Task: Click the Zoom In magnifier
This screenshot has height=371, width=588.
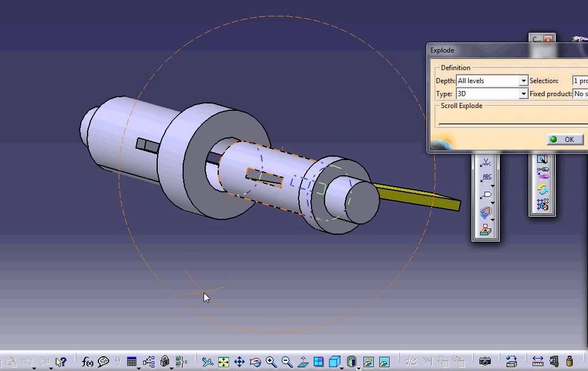Action: point(271,361)
